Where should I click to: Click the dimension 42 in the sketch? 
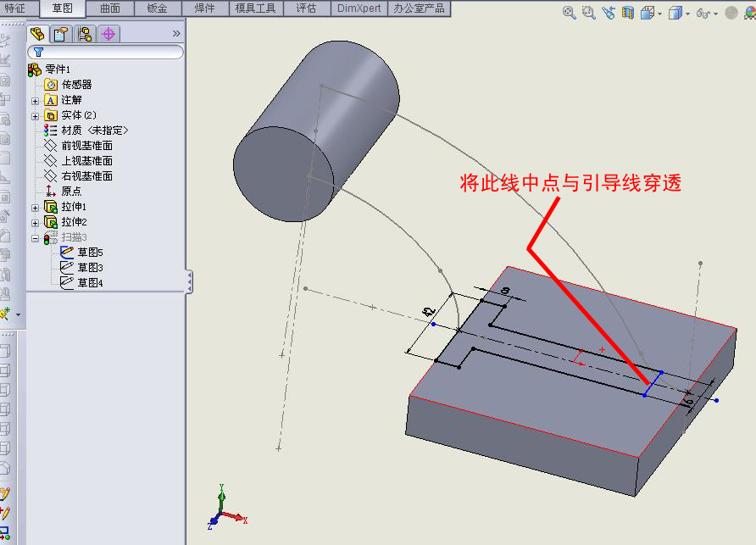coord(429,311)
